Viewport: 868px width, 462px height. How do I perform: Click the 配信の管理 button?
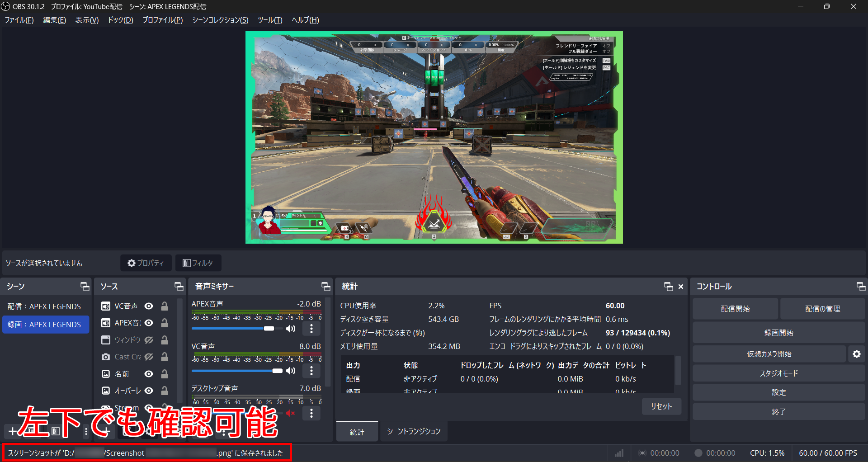click(822, 309)
